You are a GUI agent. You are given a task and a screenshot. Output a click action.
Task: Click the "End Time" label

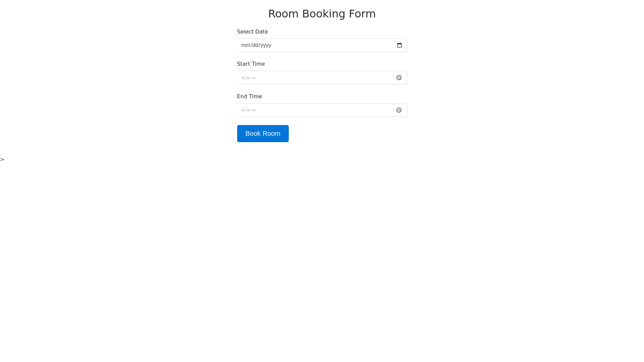click(x=249, y=97)
